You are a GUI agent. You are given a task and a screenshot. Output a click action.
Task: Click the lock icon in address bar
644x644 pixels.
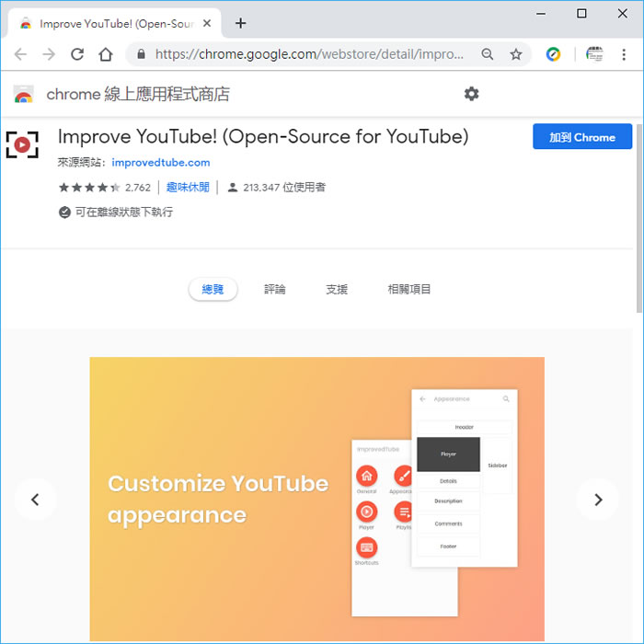(141, 54)
